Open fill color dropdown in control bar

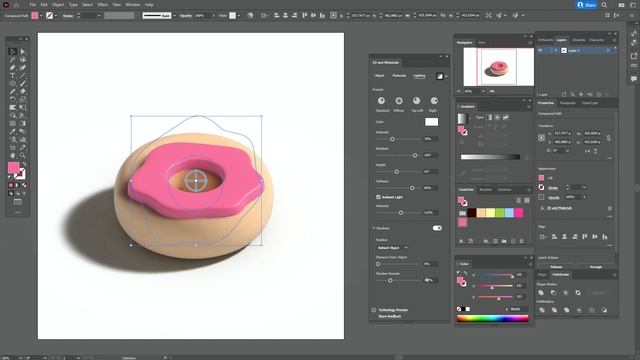tap(41, 16)
